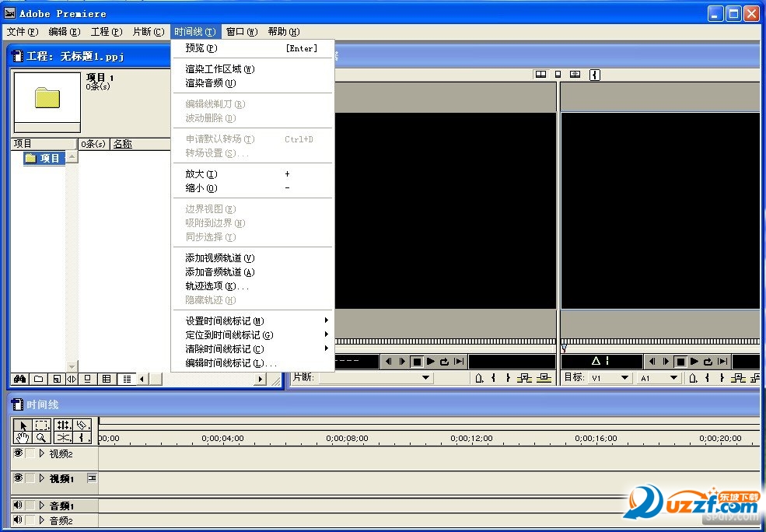Screen dimensions: 766x532
Task: Pick the dashed-rectangle Range Select tool
Action: [42, 425]
